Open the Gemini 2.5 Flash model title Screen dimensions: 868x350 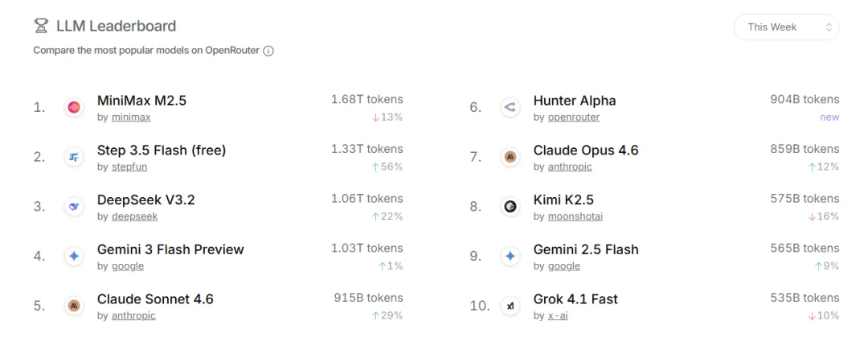[x=586, y=249]
